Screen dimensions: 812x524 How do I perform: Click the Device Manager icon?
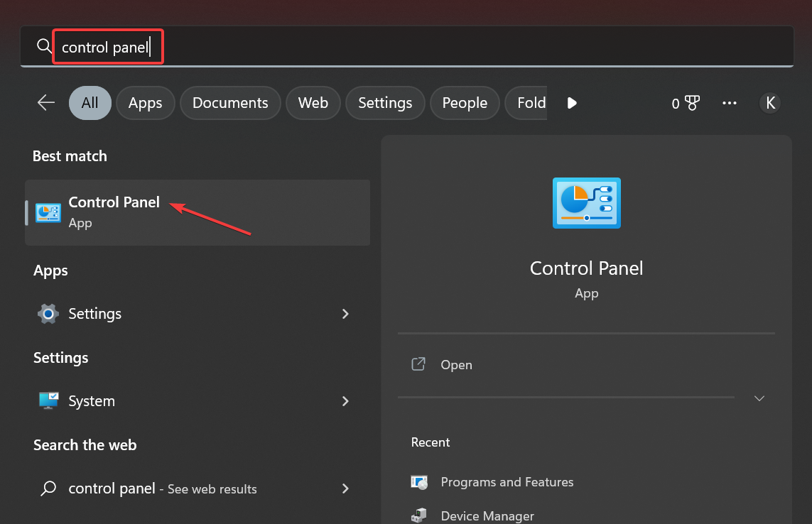(419, 515)
